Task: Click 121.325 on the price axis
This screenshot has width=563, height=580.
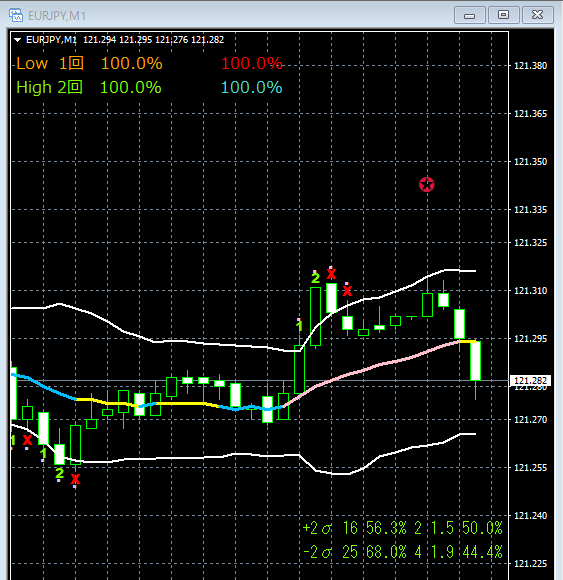Action: pyautogui.click(x=530, y=243)
